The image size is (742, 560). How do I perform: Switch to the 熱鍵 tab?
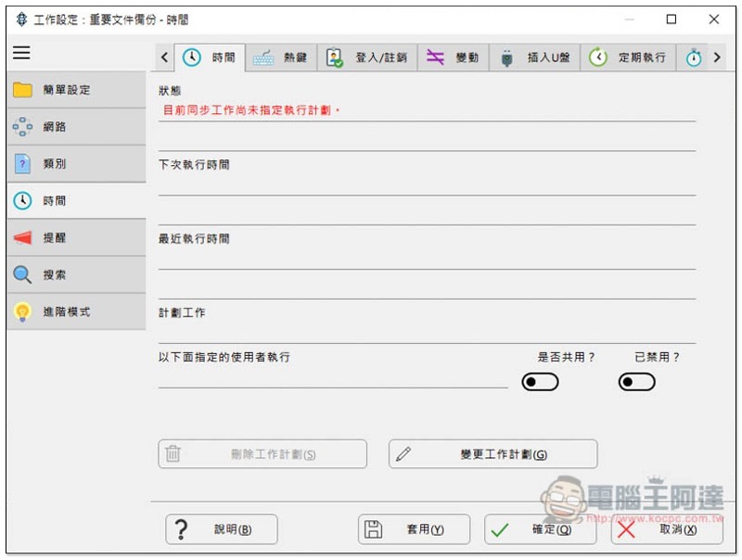(x=281, y=57)
